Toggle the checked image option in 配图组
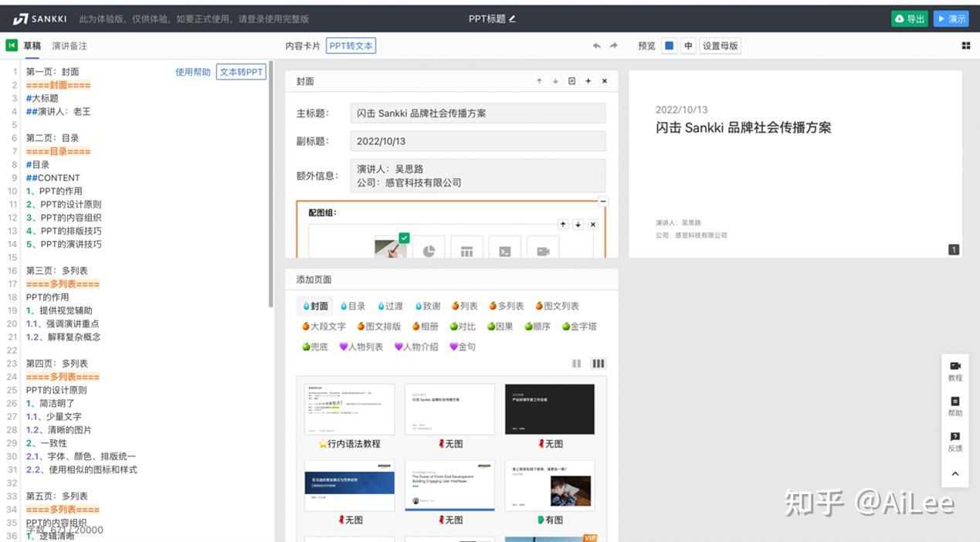The image size is (980, 542). point(391,246)
